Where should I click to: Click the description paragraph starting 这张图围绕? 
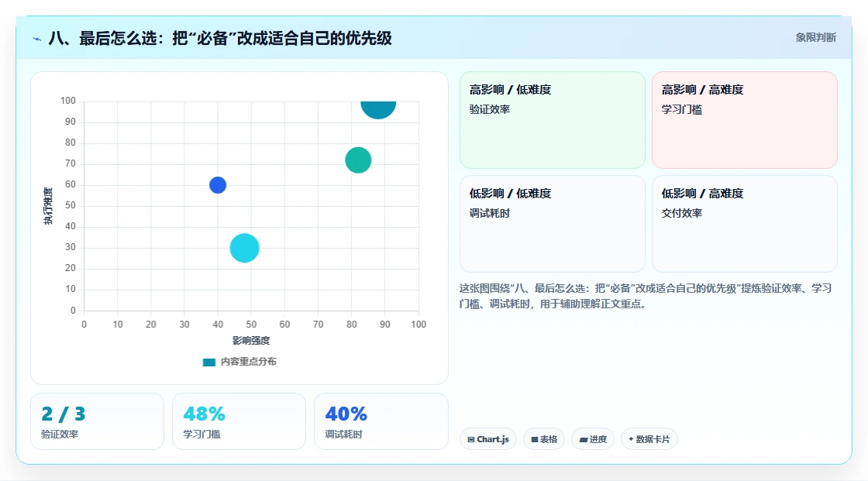click(646, 296)
